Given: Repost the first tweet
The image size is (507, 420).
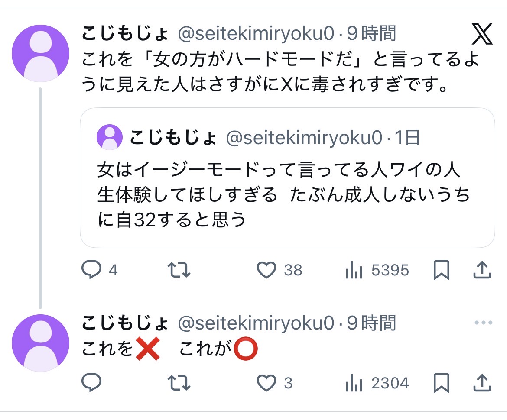Looking at the screenshot, I should pos(179,271).
